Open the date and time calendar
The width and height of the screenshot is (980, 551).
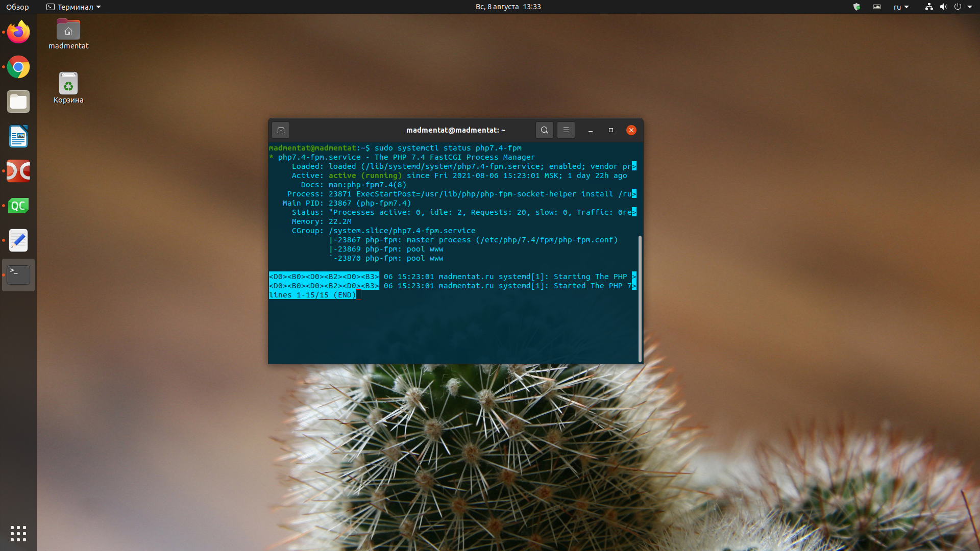(508, 7)
